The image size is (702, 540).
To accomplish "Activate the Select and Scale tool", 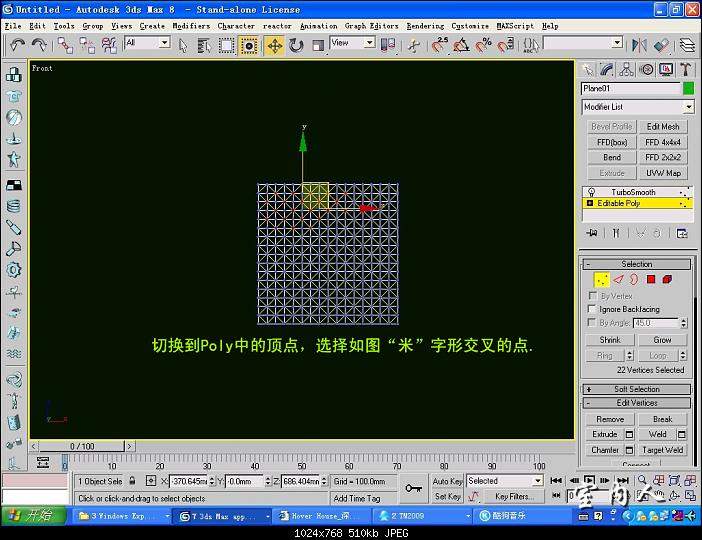I will coord(318,45).
